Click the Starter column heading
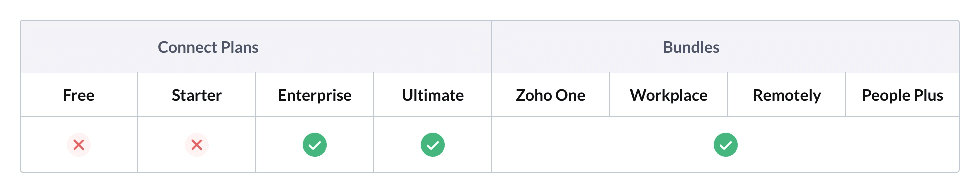The height and width of the screenshot is (193, 980). click(x=197, y=95)
